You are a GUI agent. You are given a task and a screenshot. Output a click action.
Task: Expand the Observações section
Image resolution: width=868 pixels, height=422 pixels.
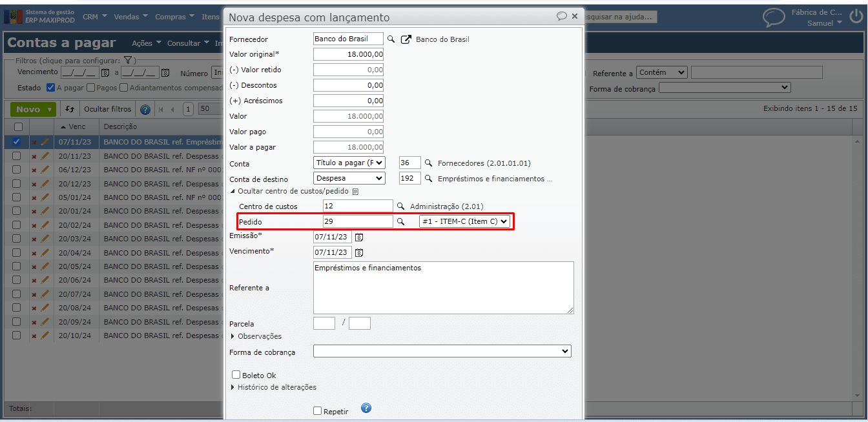(x=256, y=336)
